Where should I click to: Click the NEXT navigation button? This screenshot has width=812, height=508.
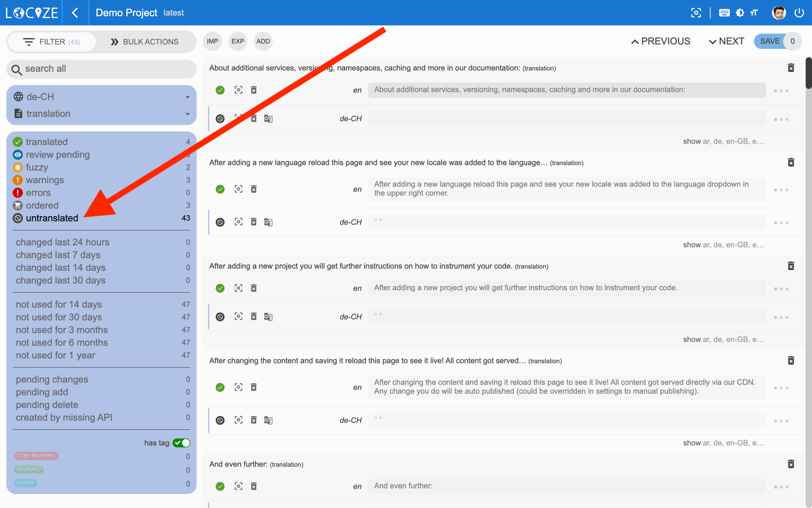tap(726, 41)
